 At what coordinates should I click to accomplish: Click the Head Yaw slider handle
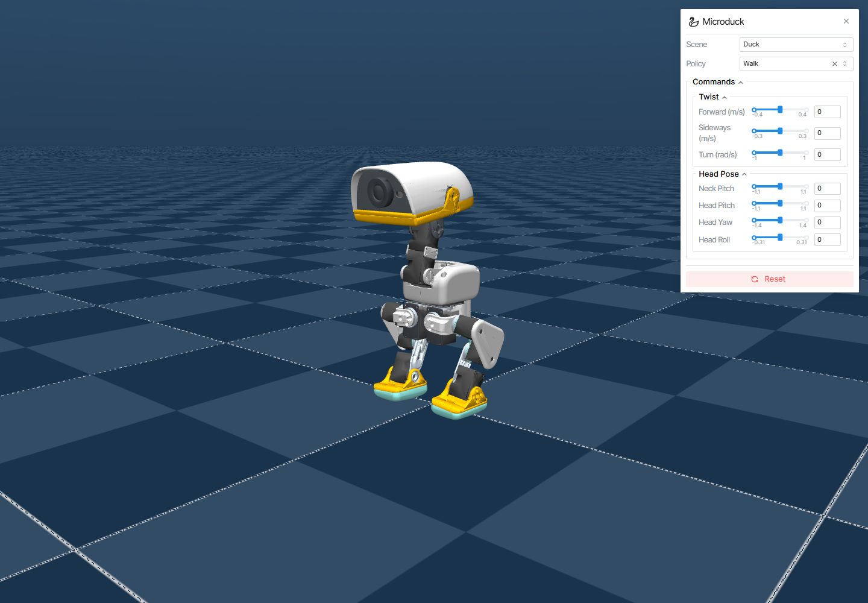[x=780, y=220]
